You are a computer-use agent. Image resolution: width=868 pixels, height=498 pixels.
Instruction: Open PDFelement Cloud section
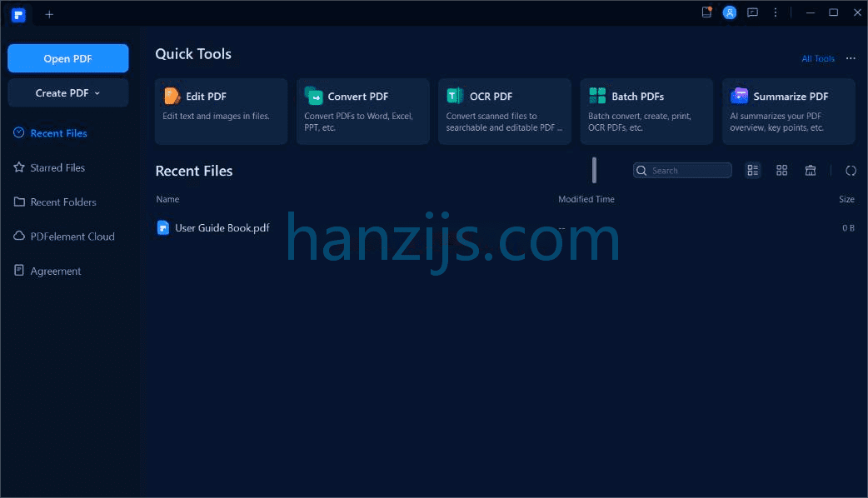coord(72,237)
